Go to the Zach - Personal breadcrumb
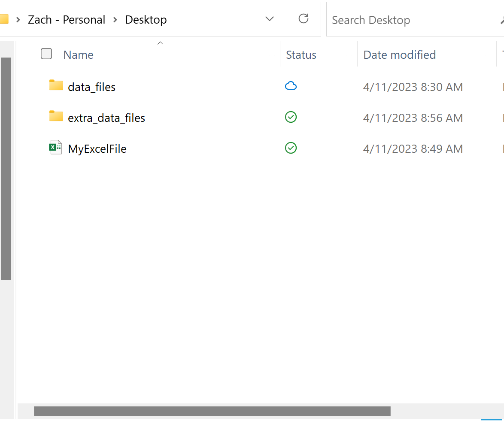The image size is (504, 421). 67,20
